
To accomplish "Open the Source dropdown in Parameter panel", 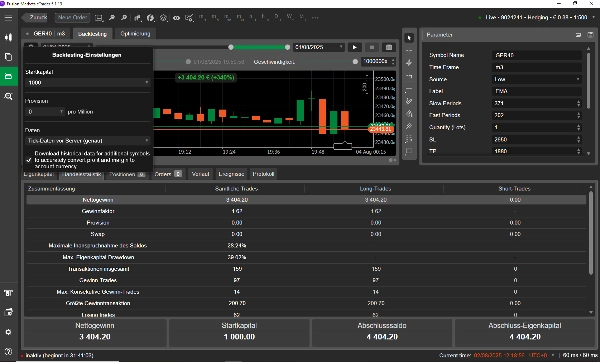I will point(536,79).
